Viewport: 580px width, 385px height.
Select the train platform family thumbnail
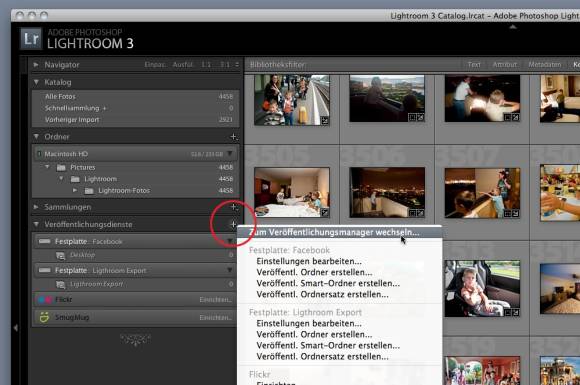[x=292, y=100]
